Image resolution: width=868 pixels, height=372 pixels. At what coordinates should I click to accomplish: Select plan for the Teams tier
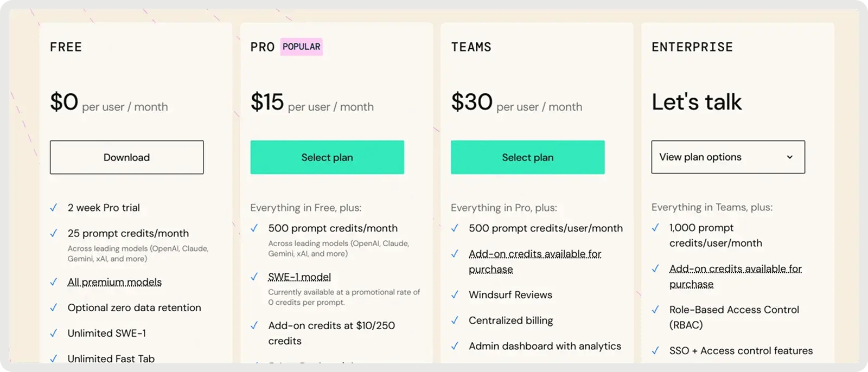(527, 157)
